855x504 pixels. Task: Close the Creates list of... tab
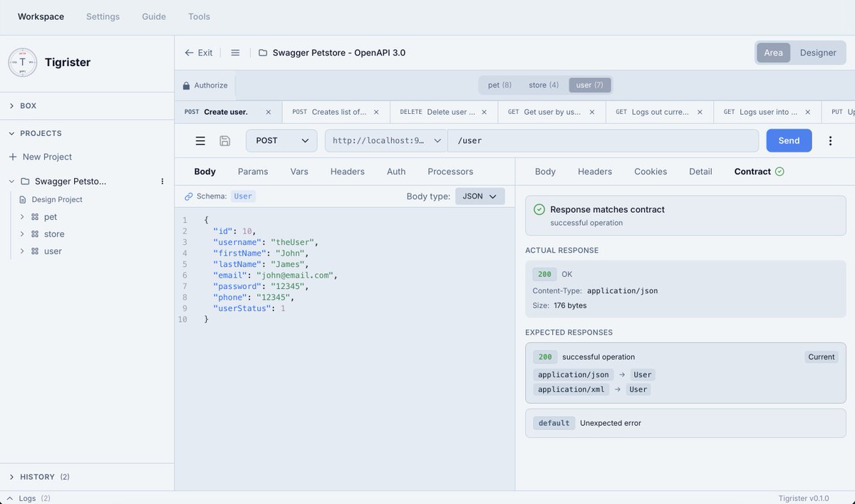point(376,112)
